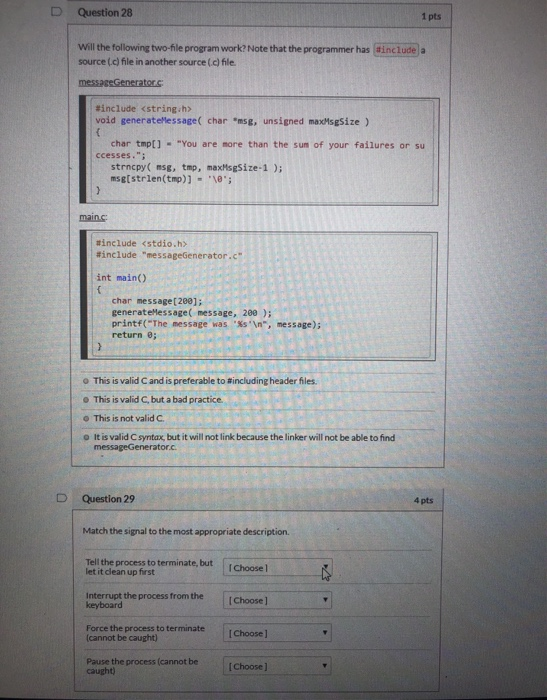Click the 'return 0;' code line

[x=134, y=335]
